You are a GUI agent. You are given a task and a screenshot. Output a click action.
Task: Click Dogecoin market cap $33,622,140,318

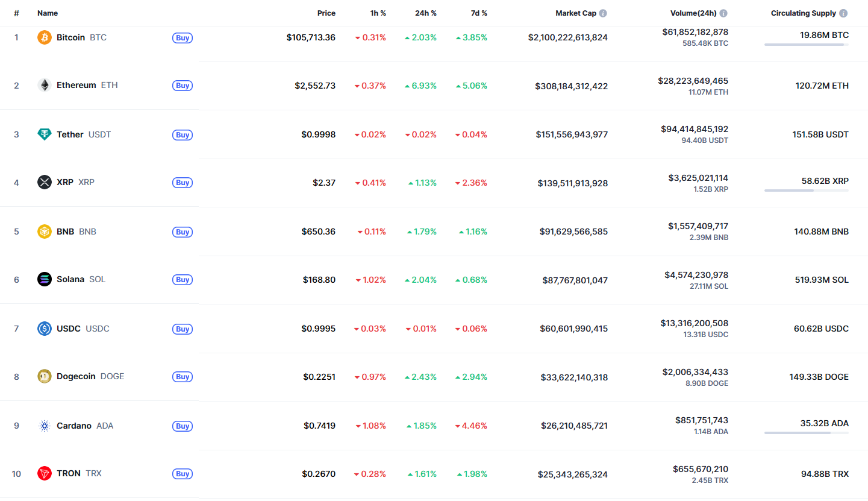tap(574, 377)
